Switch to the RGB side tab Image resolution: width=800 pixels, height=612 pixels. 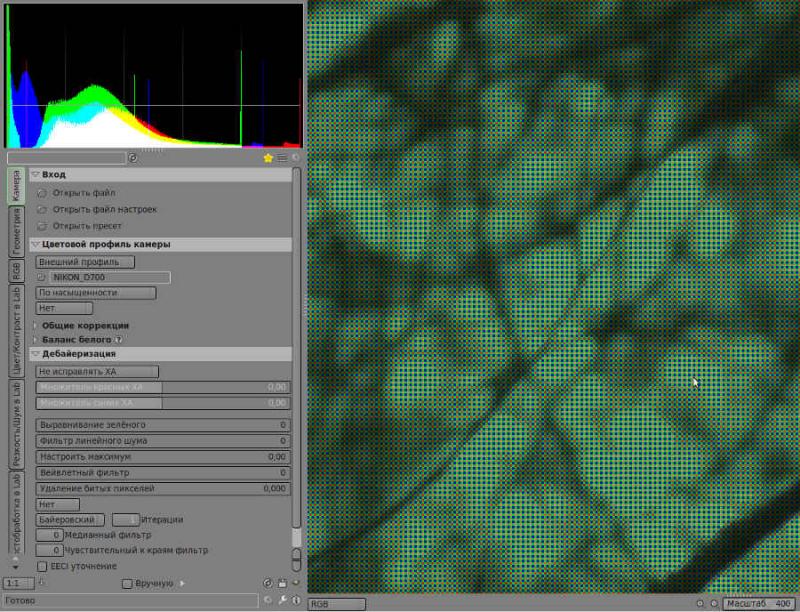pos(16,271)
